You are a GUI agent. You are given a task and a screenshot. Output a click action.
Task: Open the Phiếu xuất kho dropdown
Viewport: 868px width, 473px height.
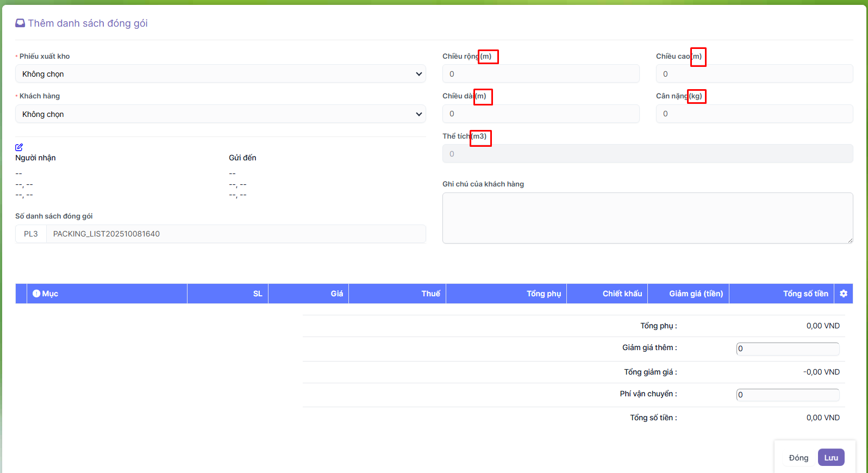click(x=220, y=74)
